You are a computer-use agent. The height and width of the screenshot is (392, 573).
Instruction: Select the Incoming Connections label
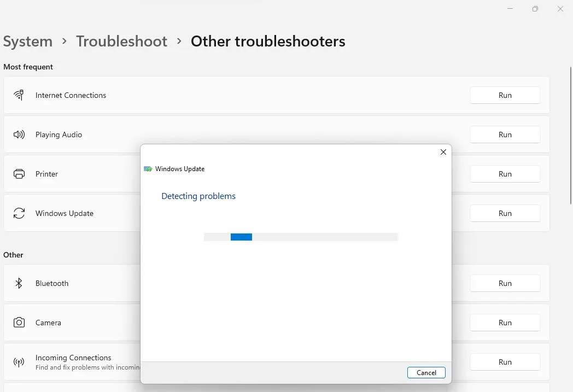73,358
